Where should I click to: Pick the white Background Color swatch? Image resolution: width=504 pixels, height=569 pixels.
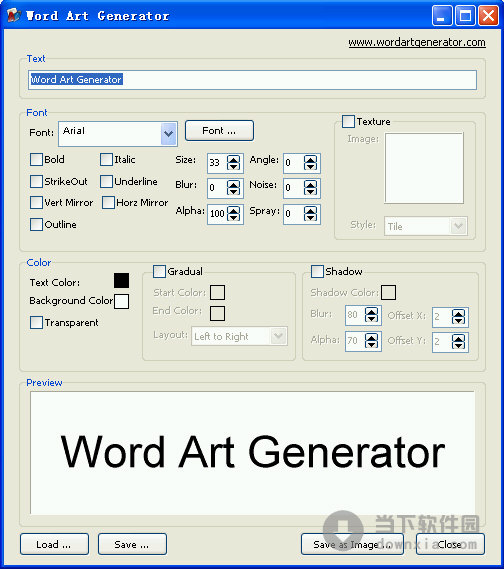(121, 302)
